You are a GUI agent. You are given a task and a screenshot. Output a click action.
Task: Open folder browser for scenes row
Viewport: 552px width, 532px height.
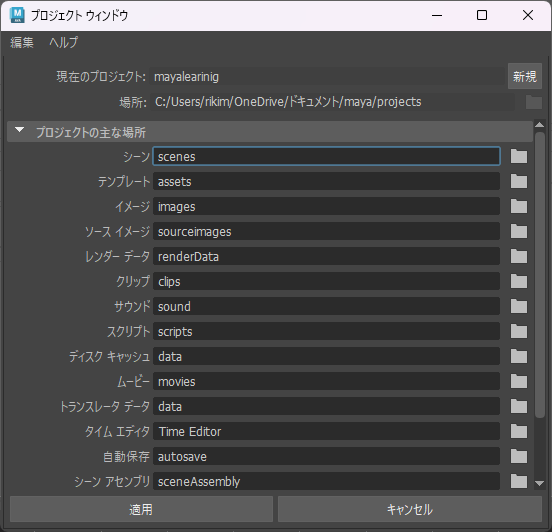(519, 156)
